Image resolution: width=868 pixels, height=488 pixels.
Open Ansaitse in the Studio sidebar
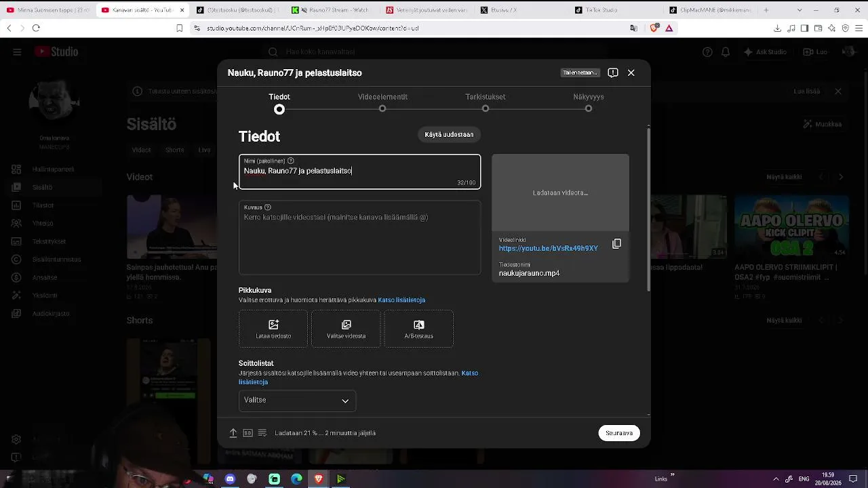pyautogui.click(x=45, y=277)
